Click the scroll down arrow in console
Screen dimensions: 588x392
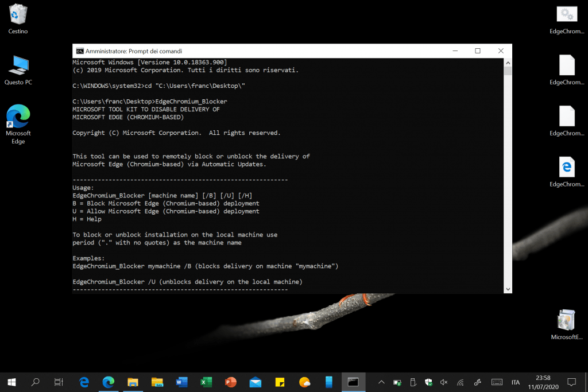click(508, 289)
